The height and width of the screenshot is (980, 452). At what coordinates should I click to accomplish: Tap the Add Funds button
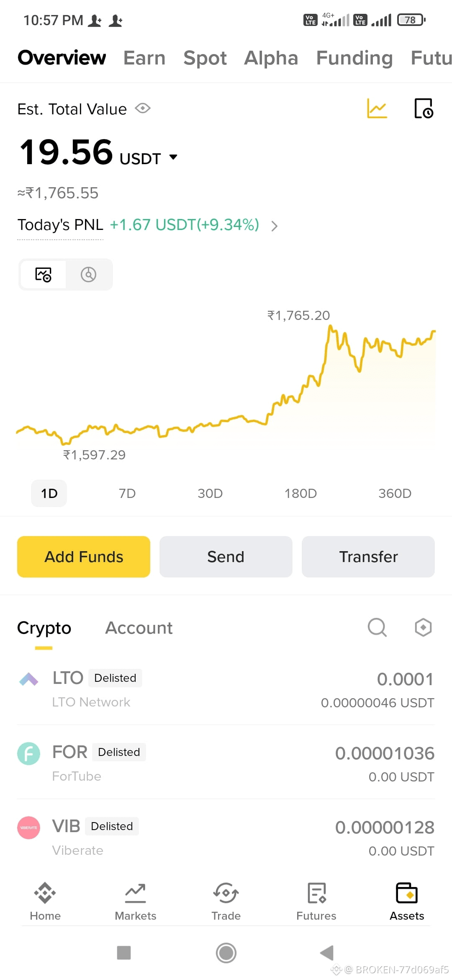coord(84,557)
